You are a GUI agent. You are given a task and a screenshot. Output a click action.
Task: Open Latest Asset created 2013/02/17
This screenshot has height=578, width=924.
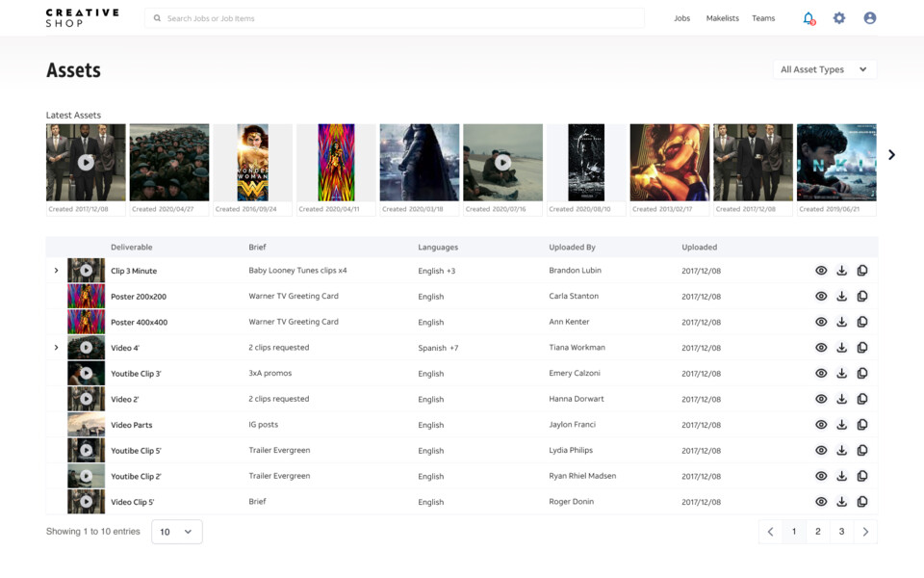tap(670, 170)
